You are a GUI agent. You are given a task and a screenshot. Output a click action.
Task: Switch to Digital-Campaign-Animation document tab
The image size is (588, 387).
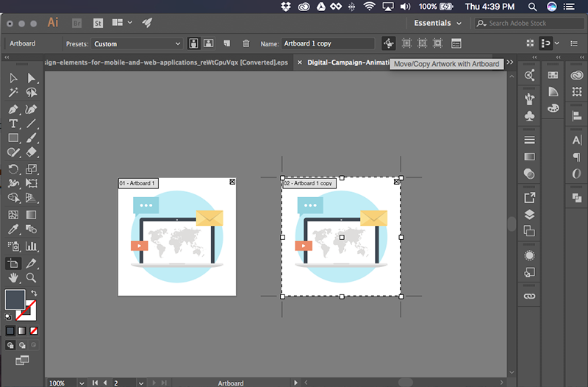345,63
